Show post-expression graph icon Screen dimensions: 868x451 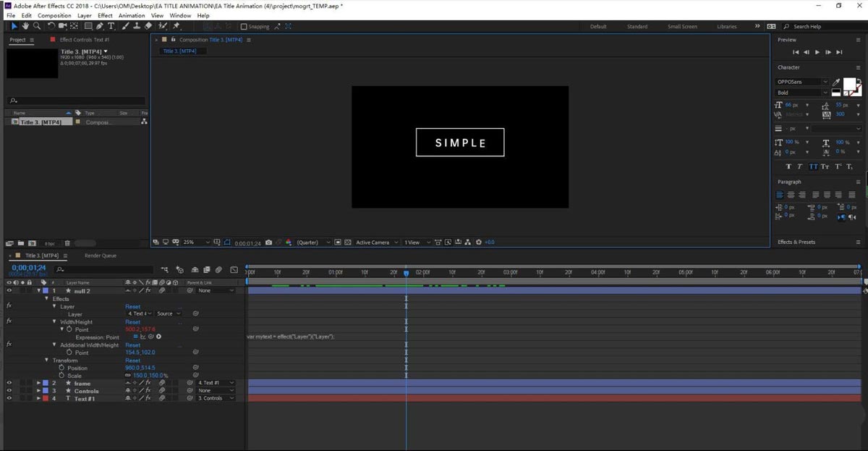click(x=143, y=337)
